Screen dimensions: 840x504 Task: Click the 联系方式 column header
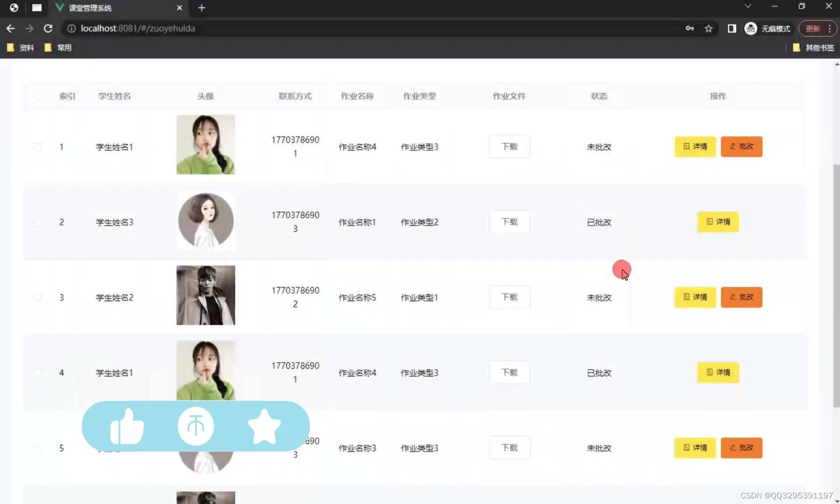pos(295,96)
